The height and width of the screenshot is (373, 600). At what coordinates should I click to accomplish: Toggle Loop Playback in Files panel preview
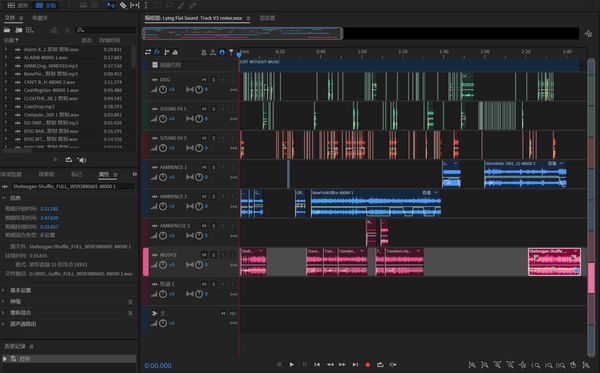tap(68, 160)
